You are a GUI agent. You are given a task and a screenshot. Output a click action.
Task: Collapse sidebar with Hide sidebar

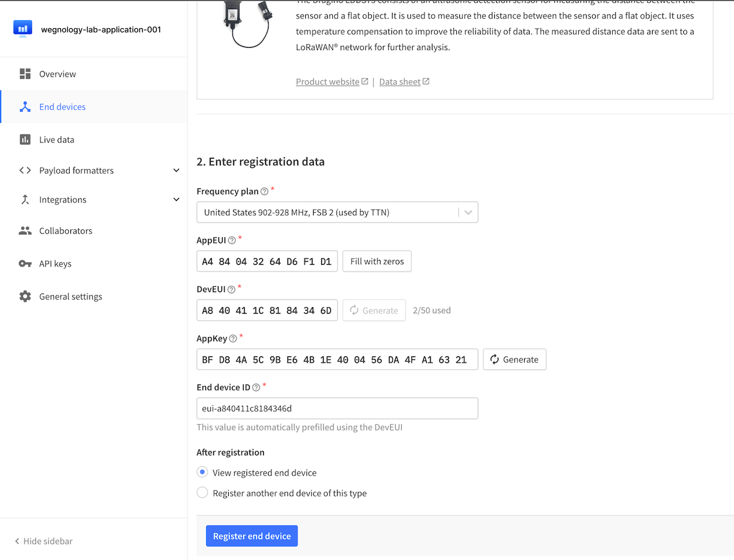[44, 541]
